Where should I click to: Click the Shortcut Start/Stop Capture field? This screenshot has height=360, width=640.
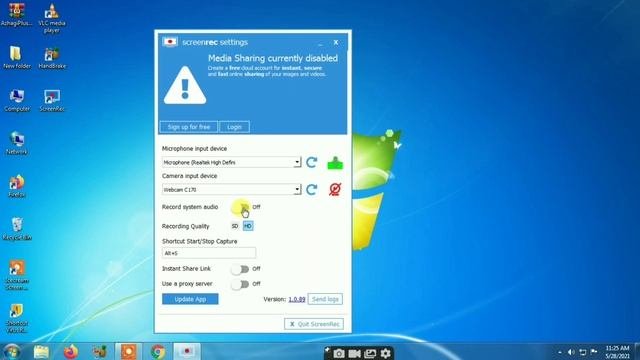pyautogui.click(x=209, y=253)
